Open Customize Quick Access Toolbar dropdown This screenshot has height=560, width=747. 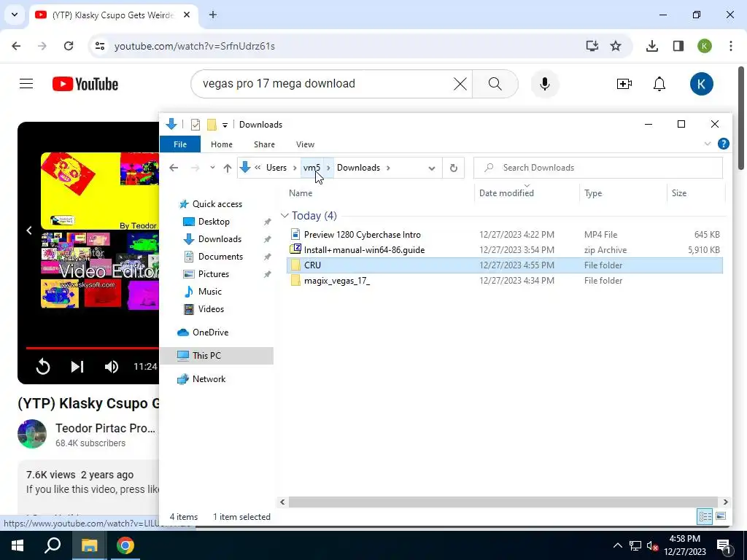225,125
